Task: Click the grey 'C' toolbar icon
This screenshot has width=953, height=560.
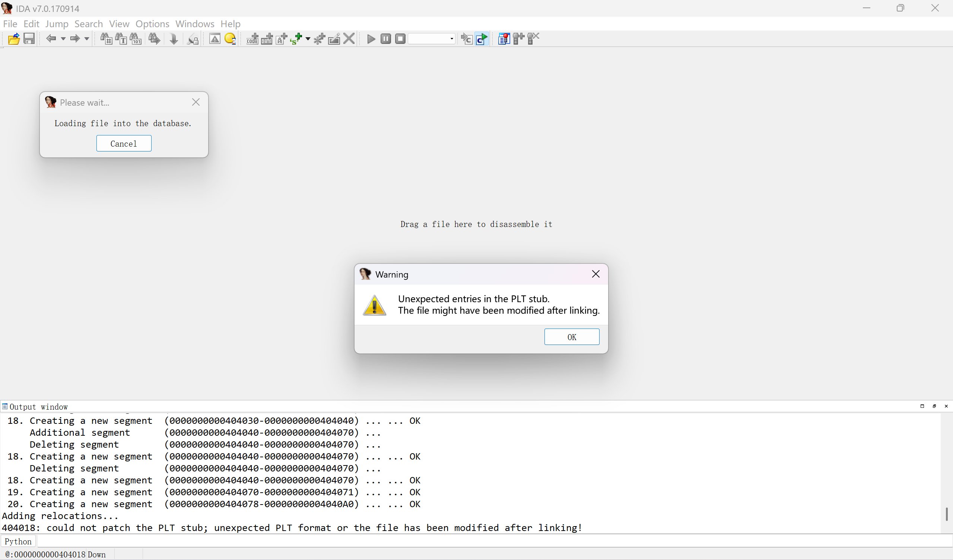Action: pyautogui.click(x=467, y=39)
